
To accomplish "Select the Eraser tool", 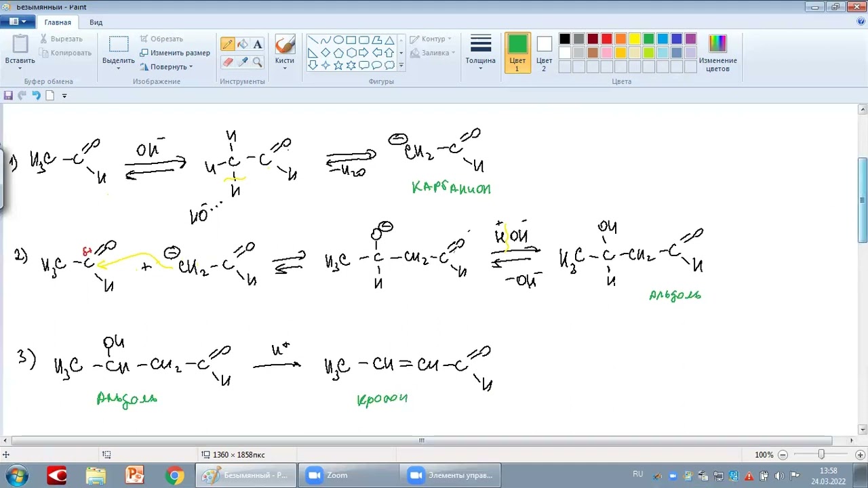I will 227,62.
